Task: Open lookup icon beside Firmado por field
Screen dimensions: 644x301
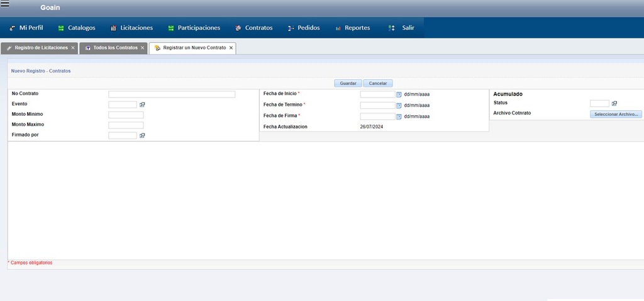Action: (x=142, y=135)
